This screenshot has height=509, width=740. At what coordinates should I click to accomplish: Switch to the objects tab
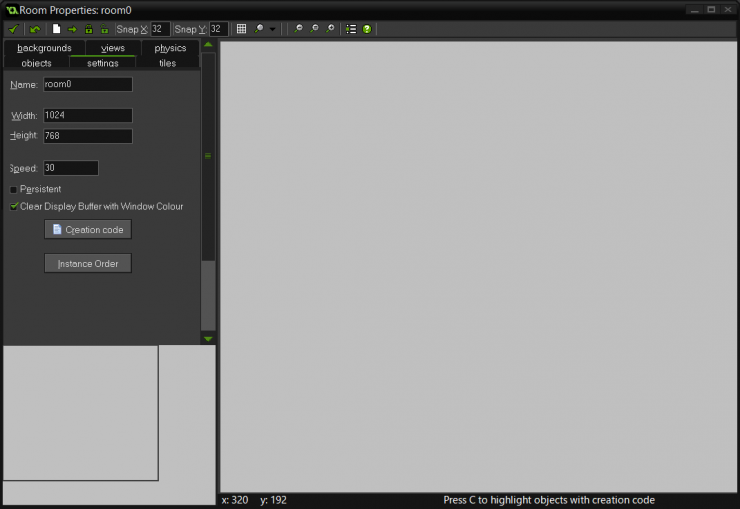[x=36, y=63]
